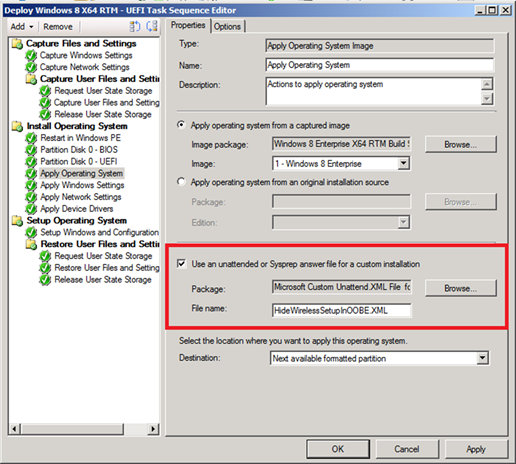Open the Add dropdown menu

tap(22, 27)
